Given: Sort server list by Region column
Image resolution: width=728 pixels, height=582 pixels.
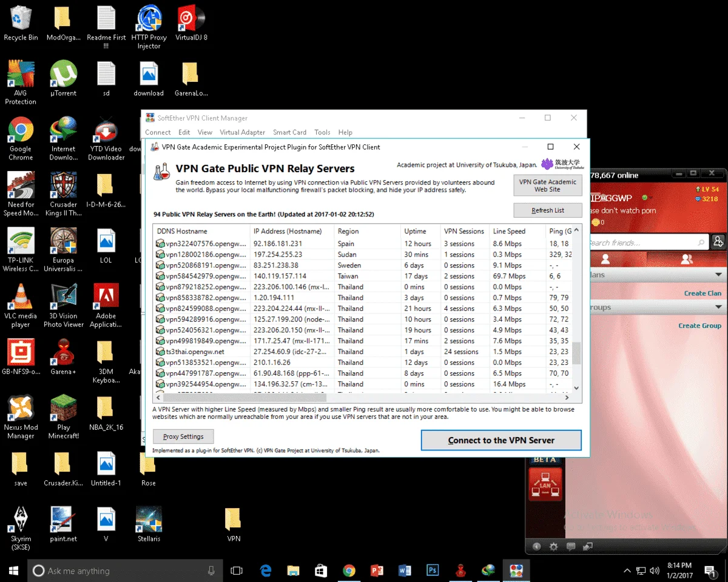Looking at the screenshot, I should click(366, 231).
